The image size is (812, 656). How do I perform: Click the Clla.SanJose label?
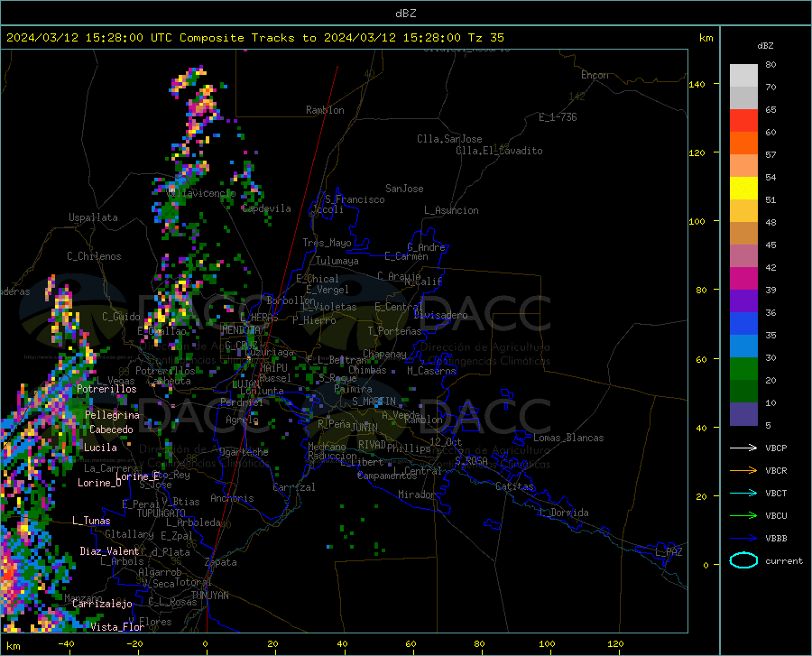[449, 139]
